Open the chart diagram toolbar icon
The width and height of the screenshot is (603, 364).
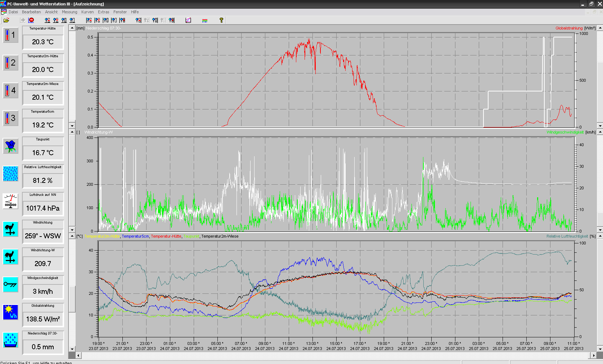click(188, 20)
